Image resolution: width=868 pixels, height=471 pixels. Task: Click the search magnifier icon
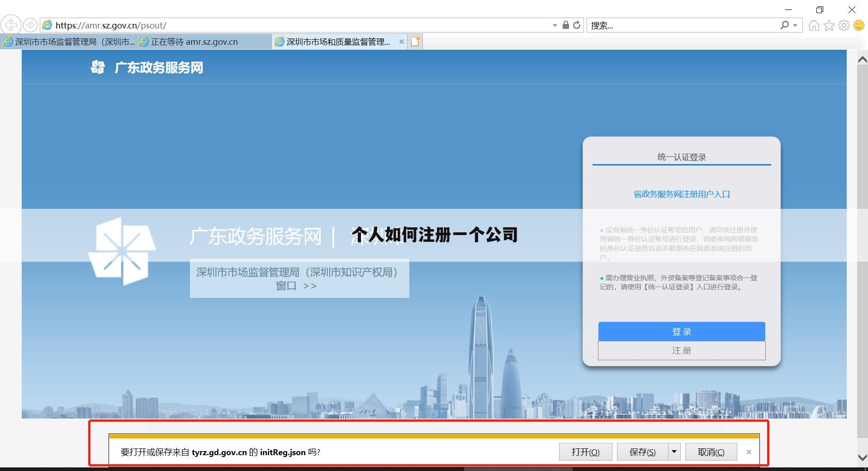(784, 25)
